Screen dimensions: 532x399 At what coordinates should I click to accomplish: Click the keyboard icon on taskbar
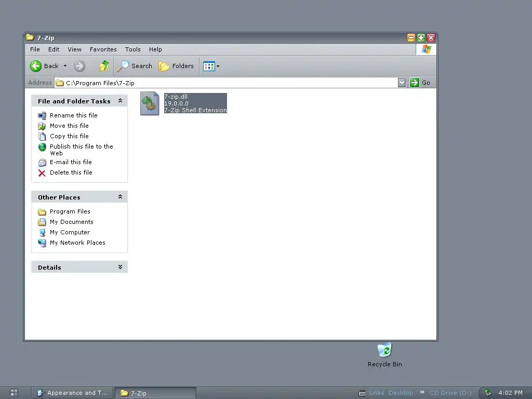click(x=362, y=393)
